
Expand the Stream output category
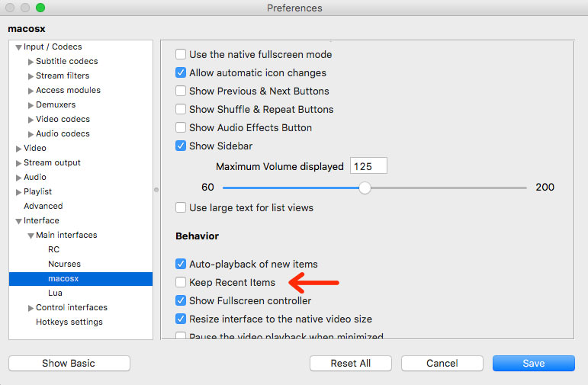pyautogui.click(x=18, y=163)
